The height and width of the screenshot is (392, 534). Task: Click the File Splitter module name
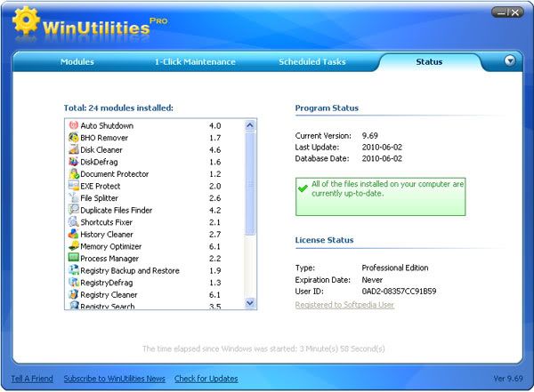(x=99, y=198)
